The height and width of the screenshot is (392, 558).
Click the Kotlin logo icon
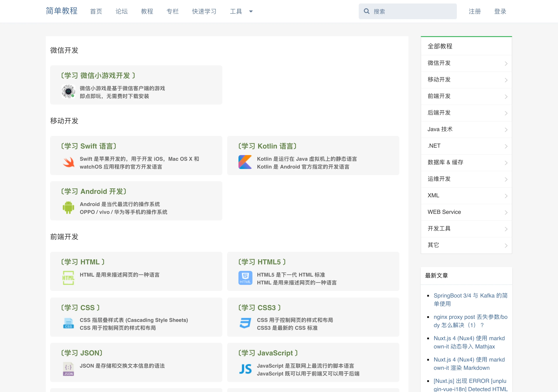(245, 162)
